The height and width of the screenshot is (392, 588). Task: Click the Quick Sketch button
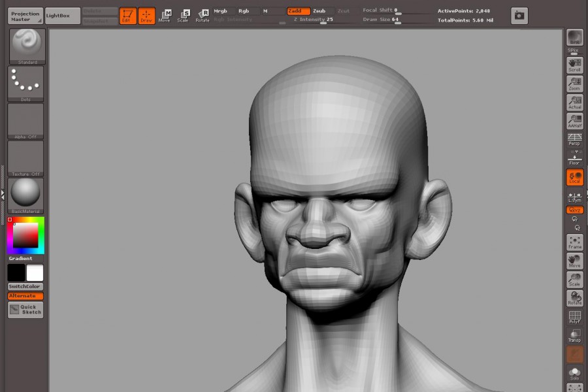click(x=25, y=310)
